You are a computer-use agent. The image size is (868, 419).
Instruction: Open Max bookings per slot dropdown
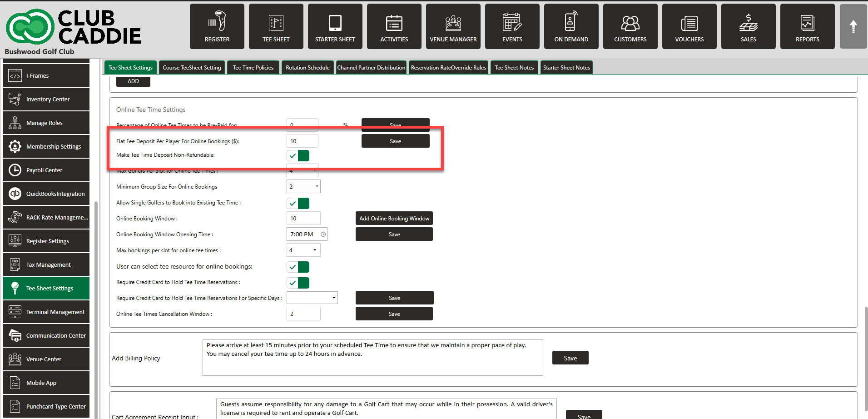pos(303,250)
